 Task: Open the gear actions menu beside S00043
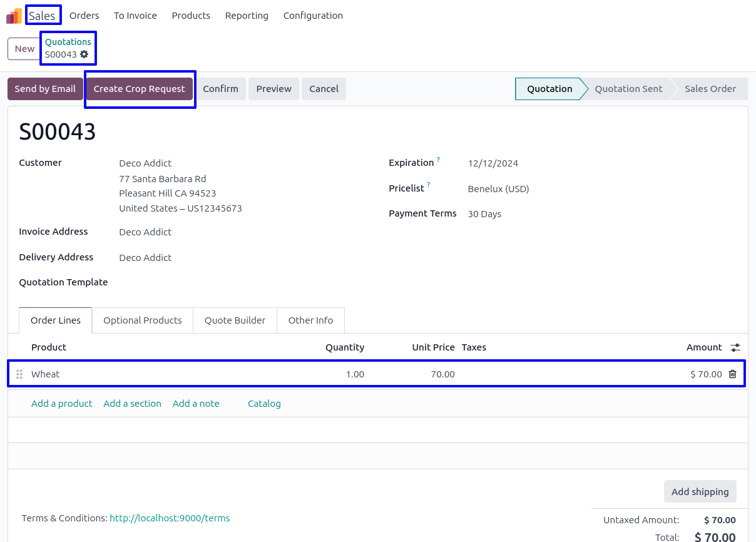[x=84, y=54]
